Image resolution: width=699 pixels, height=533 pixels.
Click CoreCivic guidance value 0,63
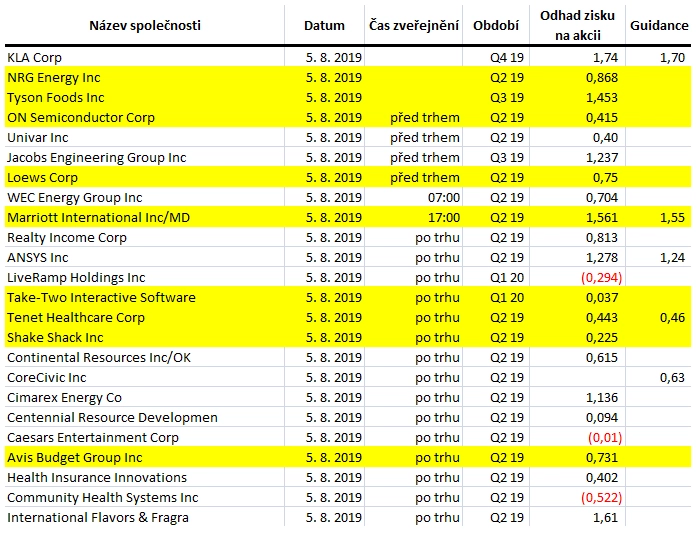pyautogui.click(x=672, y=378)
